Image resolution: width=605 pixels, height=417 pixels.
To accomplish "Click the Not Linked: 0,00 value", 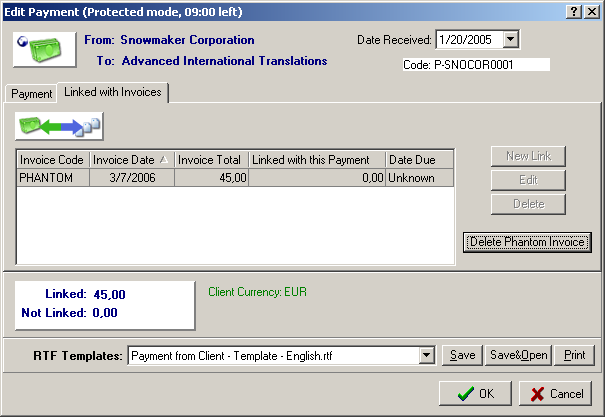I will pos(105,312).
